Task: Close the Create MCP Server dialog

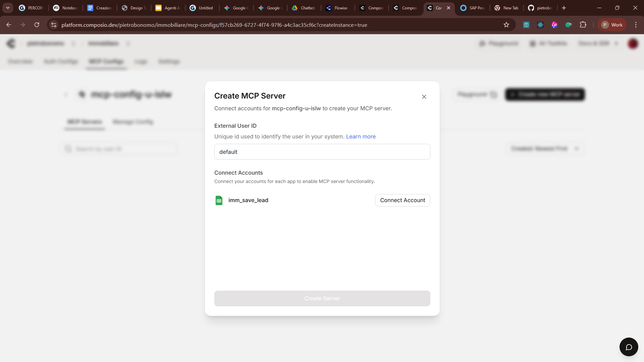Action: (x=424, y=97)
